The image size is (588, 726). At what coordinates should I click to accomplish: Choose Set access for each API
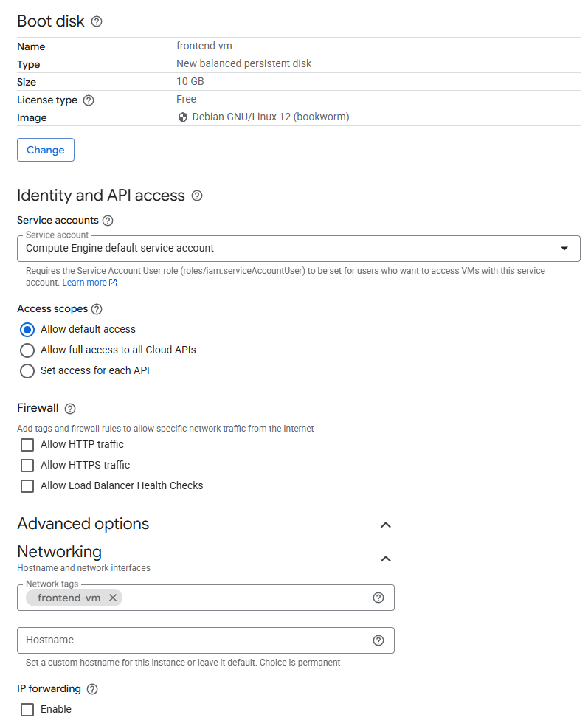coord(27,371)
